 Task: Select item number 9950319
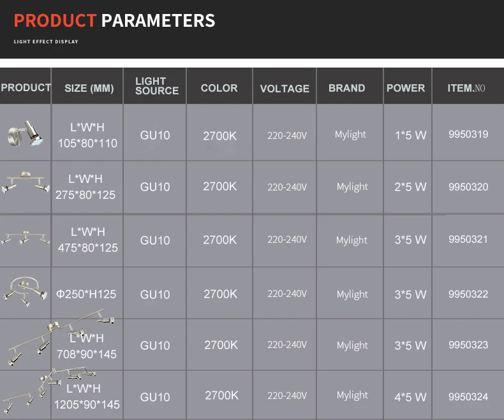[468, 134]
